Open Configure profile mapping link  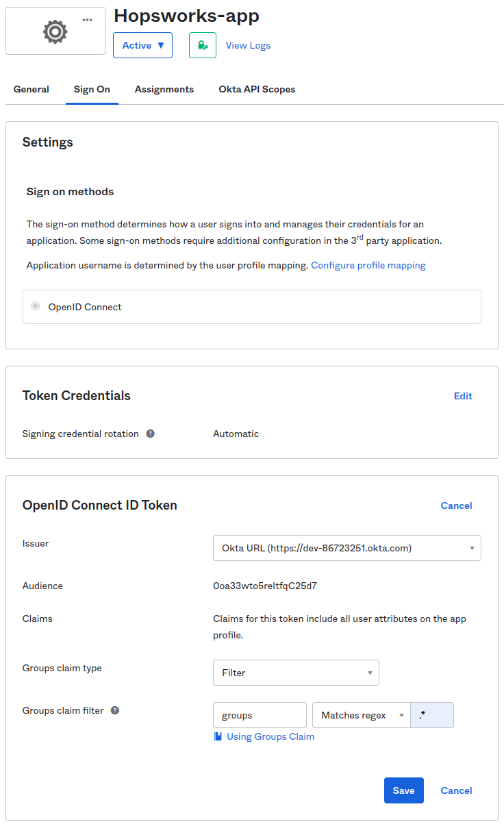(x=368, y=265)
